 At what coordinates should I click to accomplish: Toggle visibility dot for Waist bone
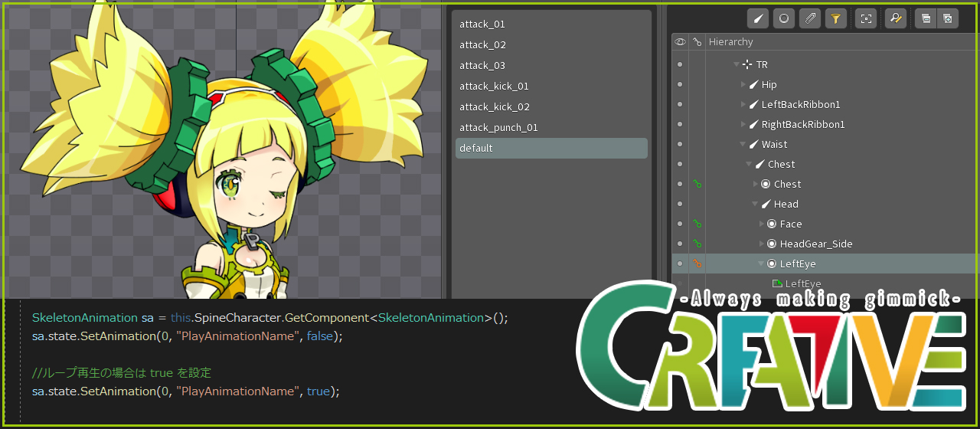[680, 145]
